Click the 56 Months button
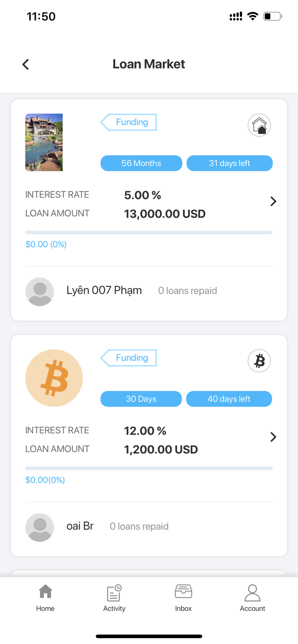The height and width of the screenshot is (644, 298). pos(141,163)
